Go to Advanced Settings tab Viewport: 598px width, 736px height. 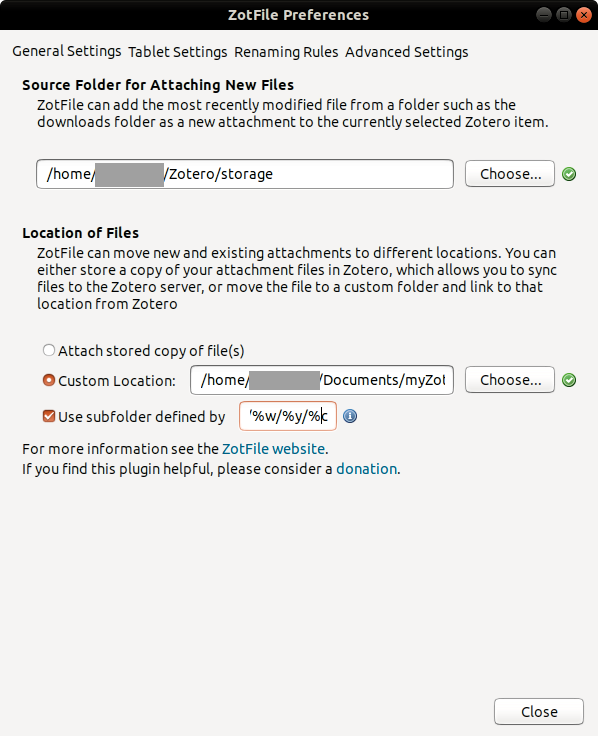[406, 52]
